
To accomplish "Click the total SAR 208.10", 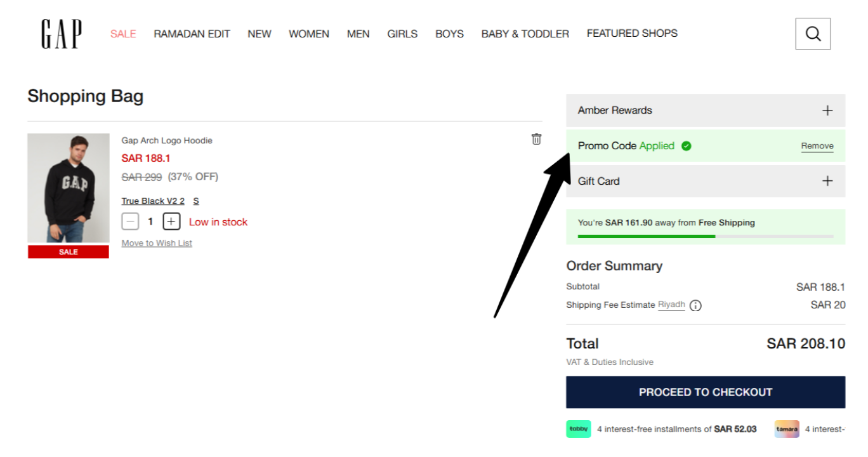I will pos(806,343).
